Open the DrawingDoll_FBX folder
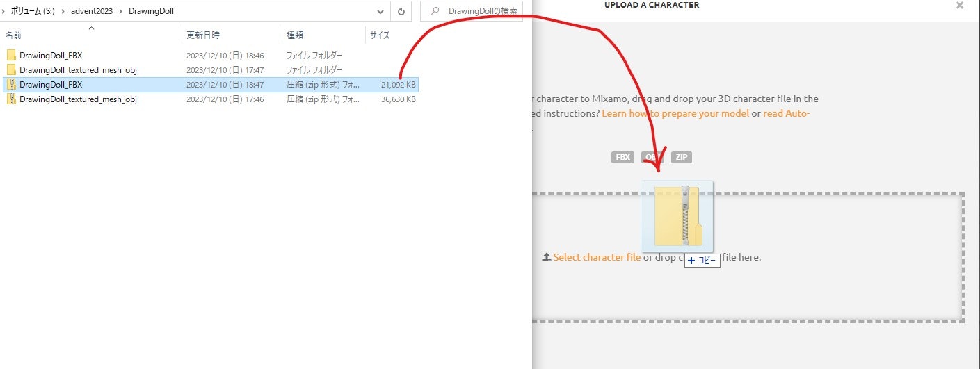The image size is (980, 369). pyautogui.click(x=51, y=56)
